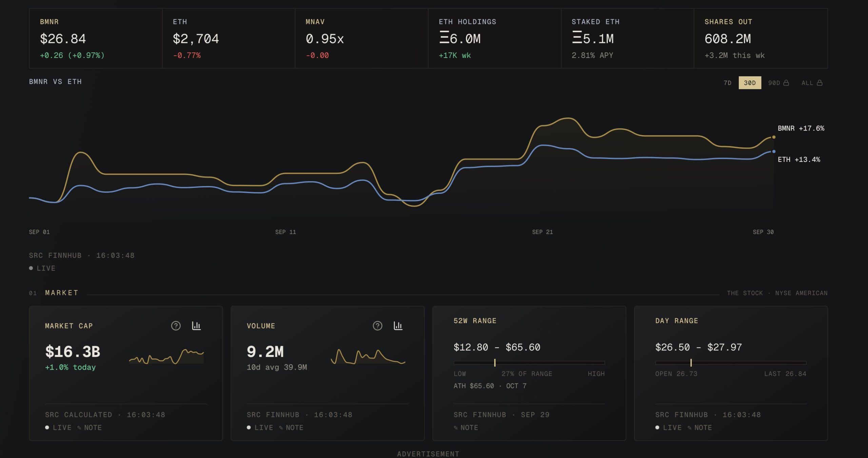Open NOTE on the Volume card
Image resolution: width=868 pixels, height=458 pixels.
(x=291, y=428)
